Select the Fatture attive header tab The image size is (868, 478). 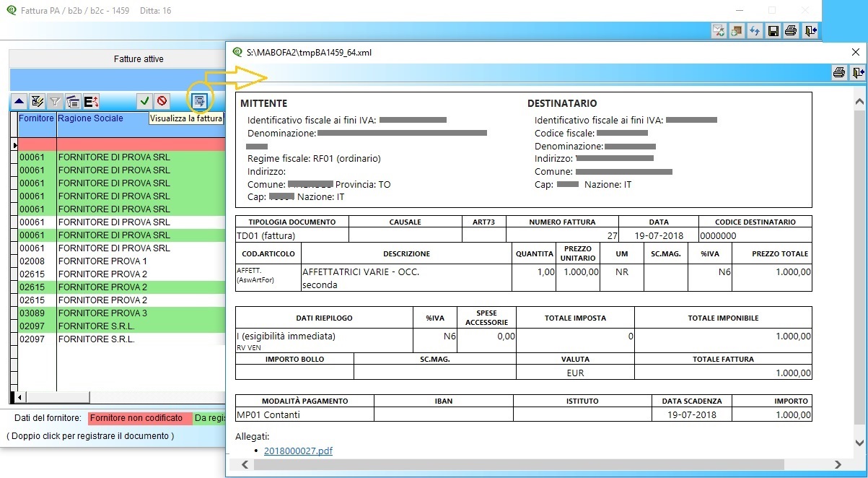[139, 59]
